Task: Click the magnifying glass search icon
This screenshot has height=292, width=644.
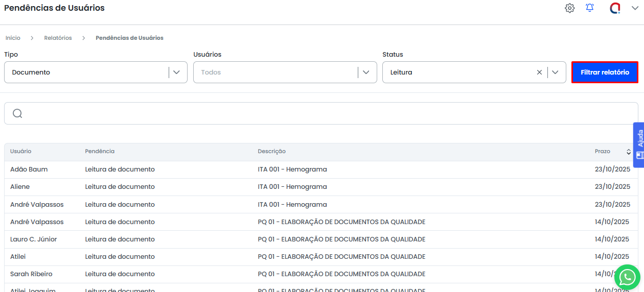Action: (x=17, y=113)
